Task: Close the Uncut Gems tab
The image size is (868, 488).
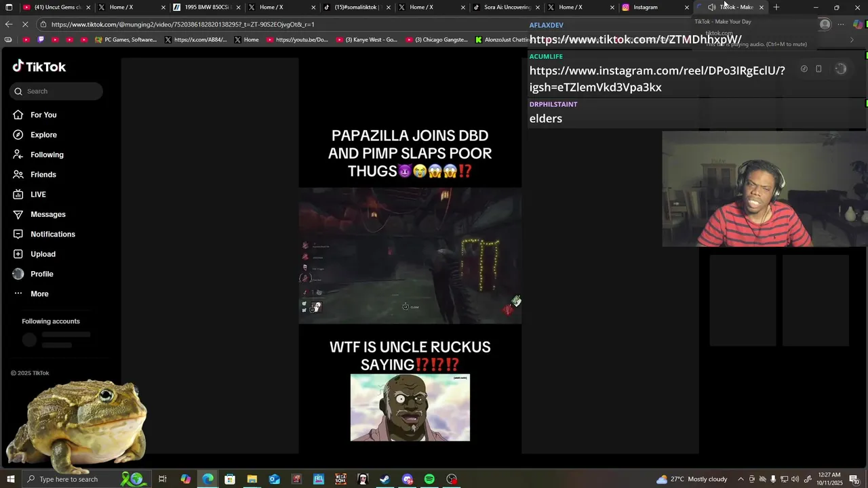Action: [88, 7]
